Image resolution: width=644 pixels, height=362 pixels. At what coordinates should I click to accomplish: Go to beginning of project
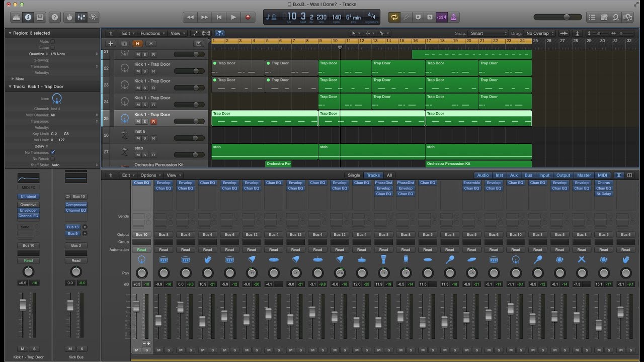click(x=219, y=17)
